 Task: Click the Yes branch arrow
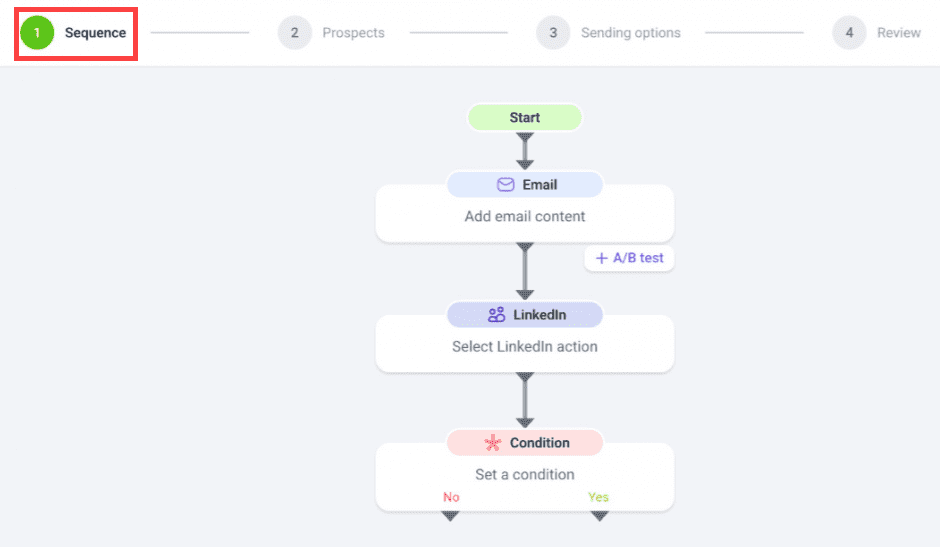point(599,516)
